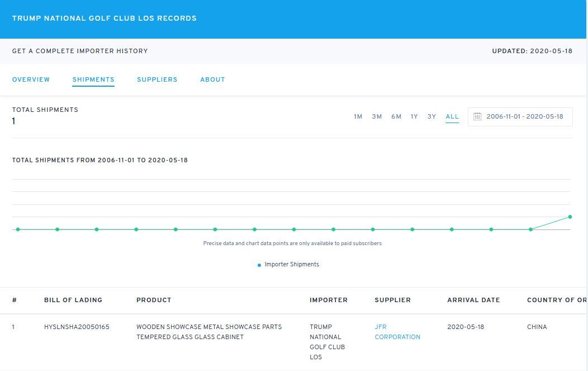Click bill of lading HYSLNSHA20050165

coord(77,327)
